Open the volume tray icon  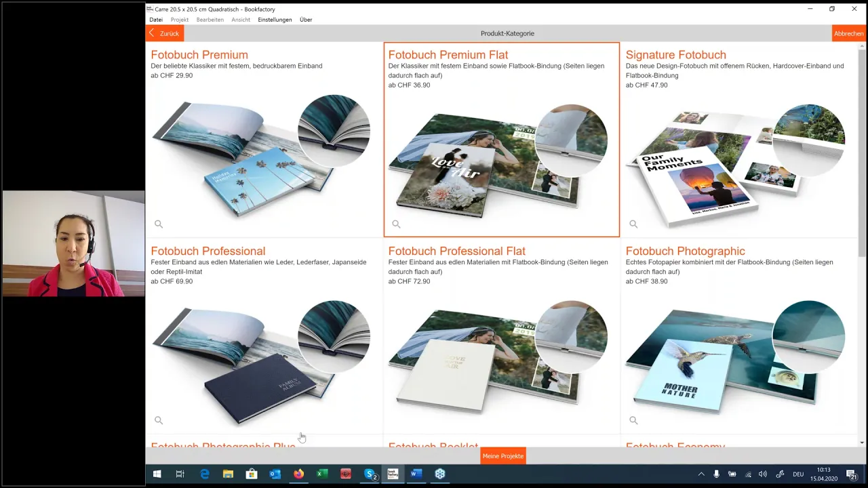(x=763, y=474)
